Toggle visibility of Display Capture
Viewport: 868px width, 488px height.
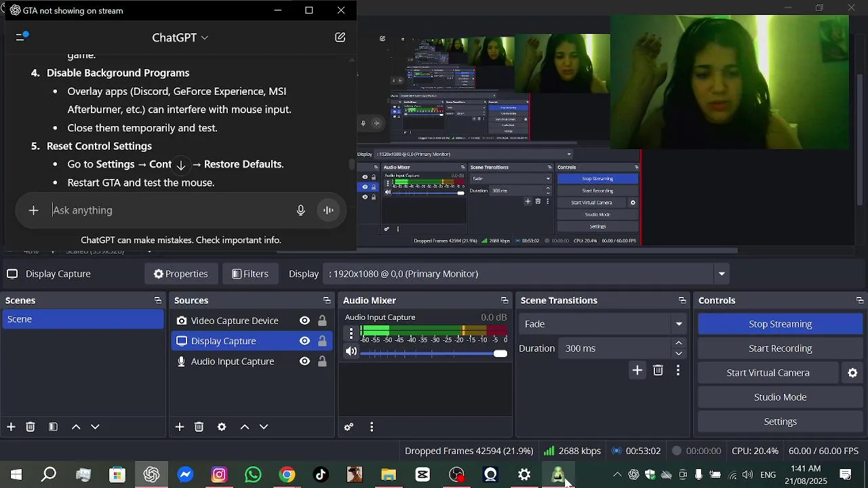tap(304, 341)
